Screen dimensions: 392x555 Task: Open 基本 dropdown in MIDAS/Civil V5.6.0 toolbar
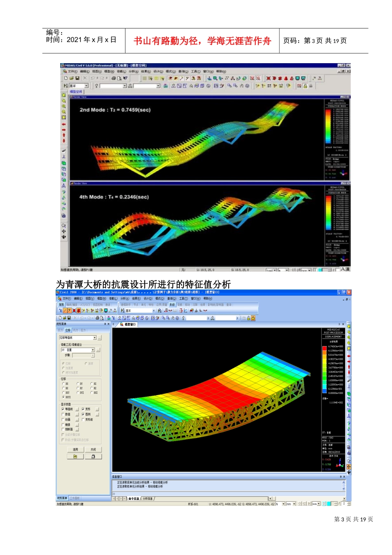pos(86,86)
